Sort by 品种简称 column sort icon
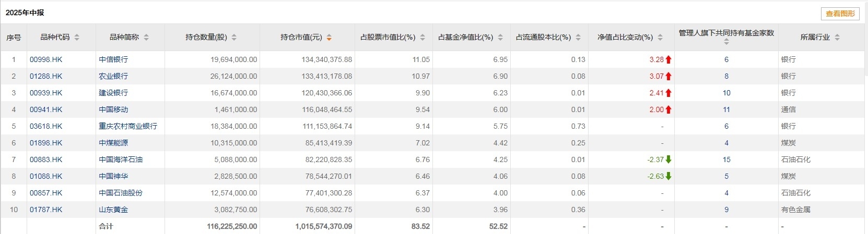 pyautogui.click(x=146, y=38)
